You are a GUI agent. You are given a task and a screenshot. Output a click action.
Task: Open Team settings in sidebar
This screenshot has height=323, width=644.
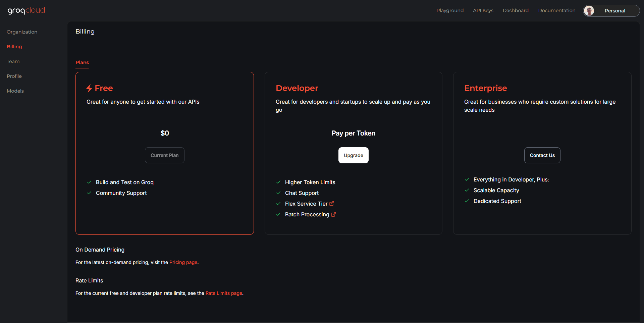tap(13, 61)
